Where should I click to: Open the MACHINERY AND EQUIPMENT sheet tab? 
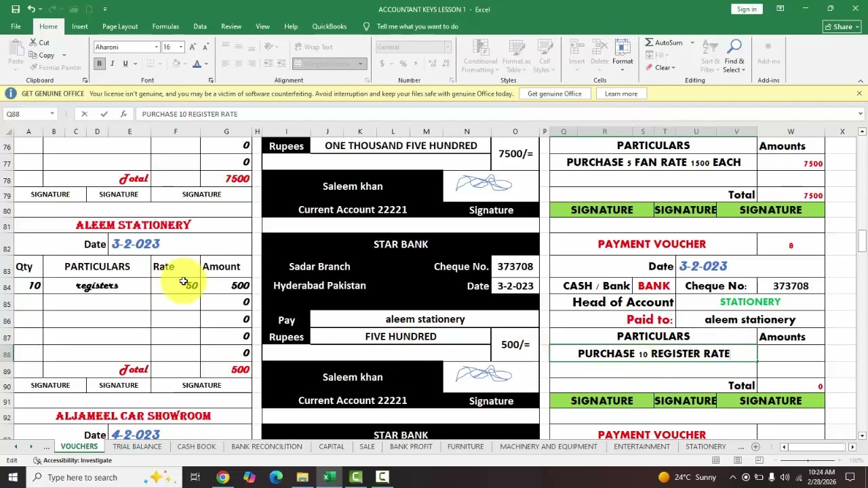tap(549, 447)
